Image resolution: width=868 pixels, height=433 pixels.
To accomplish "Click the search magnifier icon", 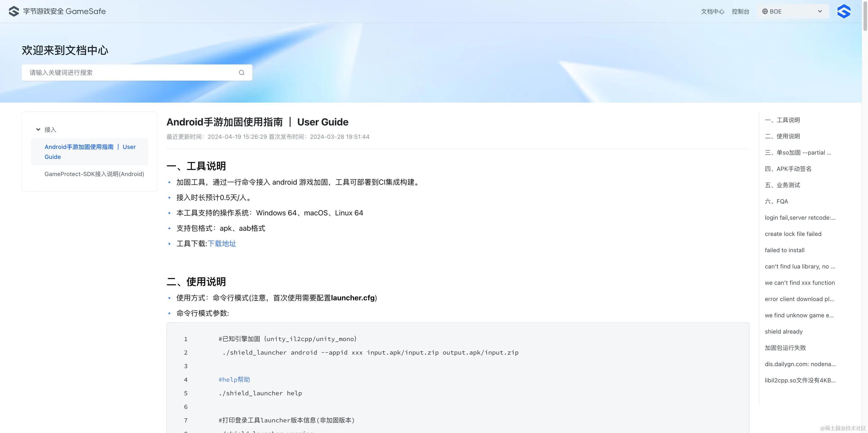I will [x=241, y=73].
